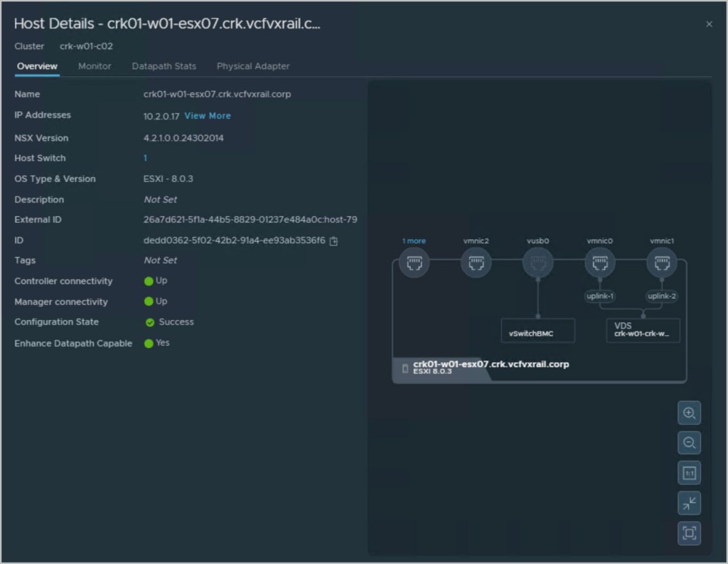Click the Manager connectivity Up status

[156, 302]
